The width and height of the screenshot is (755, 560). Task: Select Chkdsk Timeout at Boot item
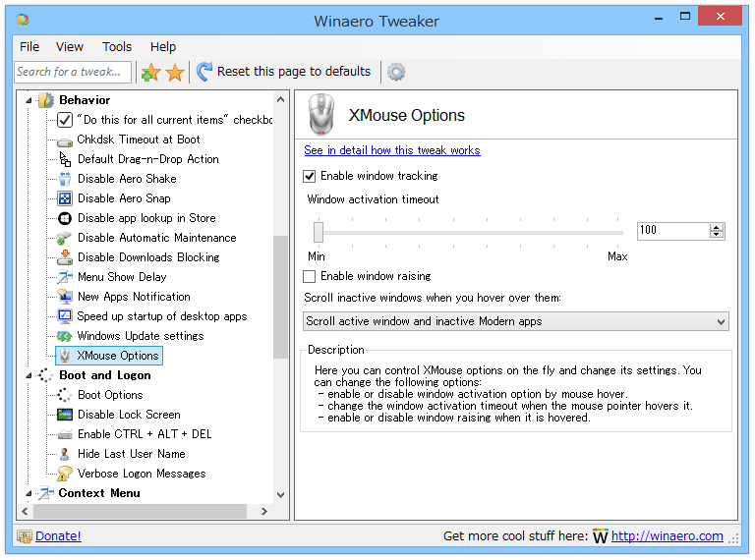pos(139,140)
